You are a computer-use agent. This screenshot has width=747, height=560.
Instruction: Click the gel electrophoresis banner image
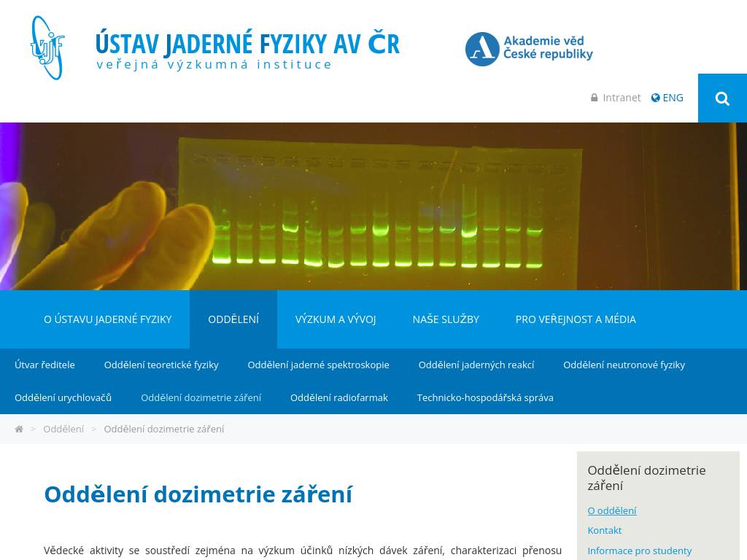tap(373, 206)
